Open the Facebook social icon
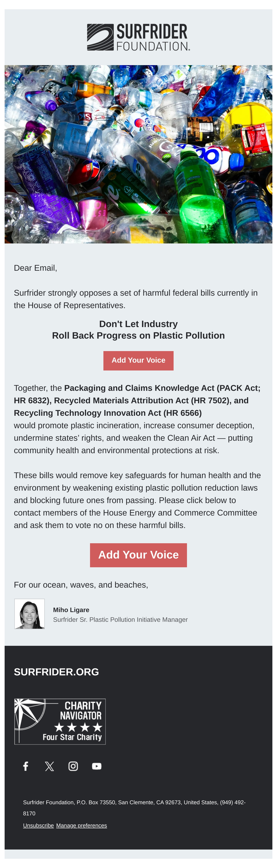The width and height of the screenshot is (277, 868). pos(26,766)
